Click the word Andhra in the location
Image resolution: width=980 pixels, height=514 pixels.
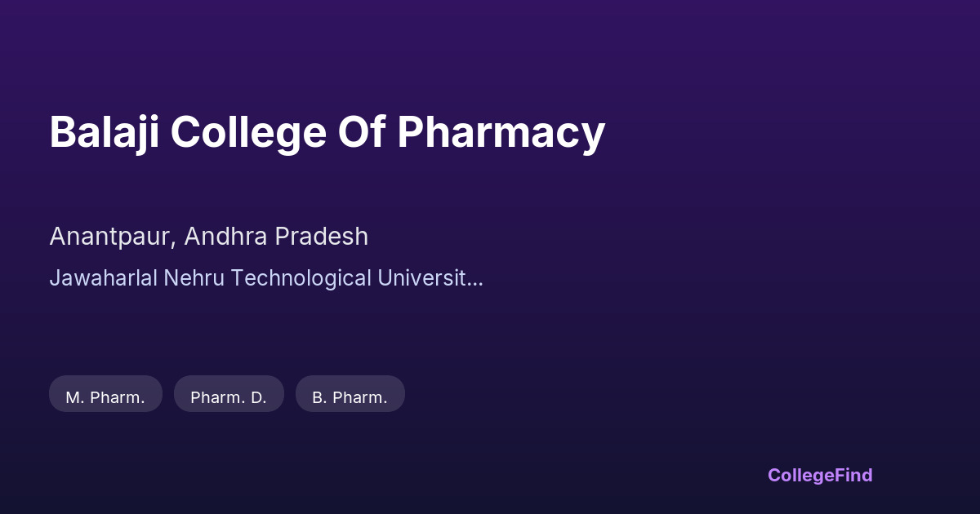[x=225, y=237]
